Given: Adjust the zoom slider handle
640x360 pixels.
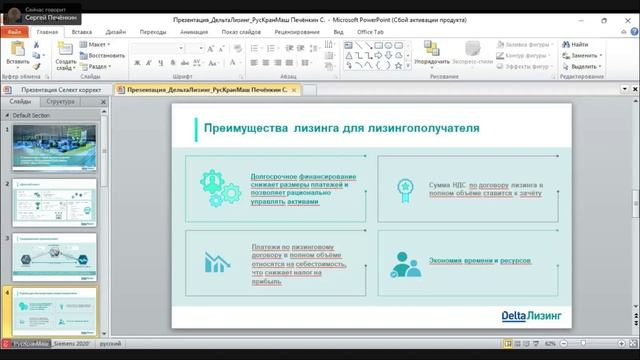Looking at the screenshot, I should pos(583,344).
